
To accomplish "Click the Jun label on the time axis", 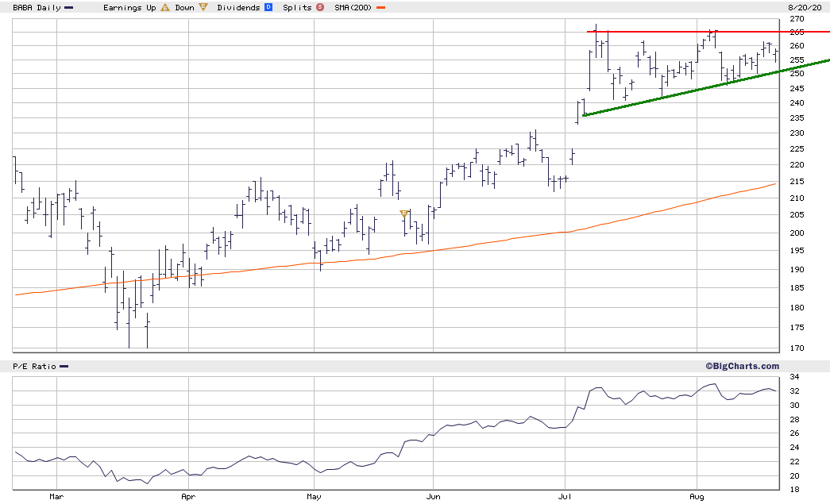I will coord(433,496).
